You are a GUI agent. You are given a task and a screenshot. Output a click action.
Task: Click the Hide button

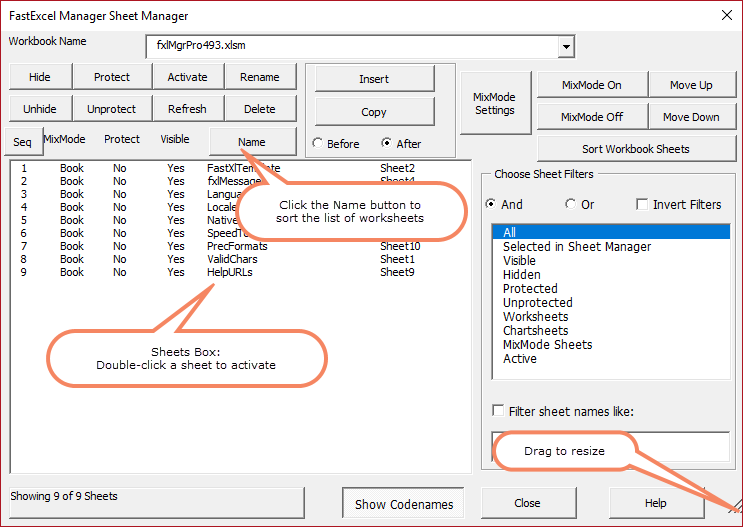point(40,77)
